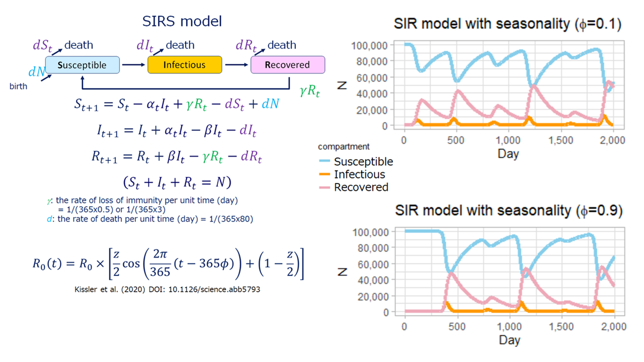Viewport: 644px width, 362px height.
Task: Click the '= 1/(365x0.5) or 1/(365x3)' line
Action: click(x=112, y=209)
